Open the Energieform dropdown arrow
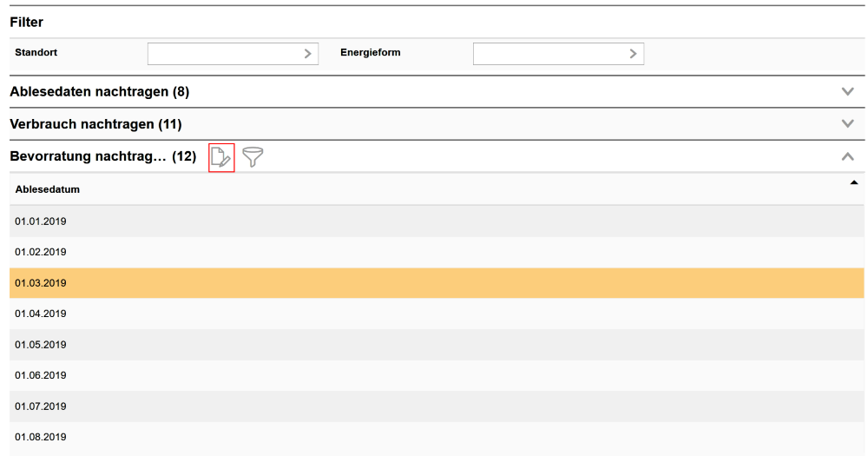The height and width of the screenshot is (456, 868). [633, 54]
